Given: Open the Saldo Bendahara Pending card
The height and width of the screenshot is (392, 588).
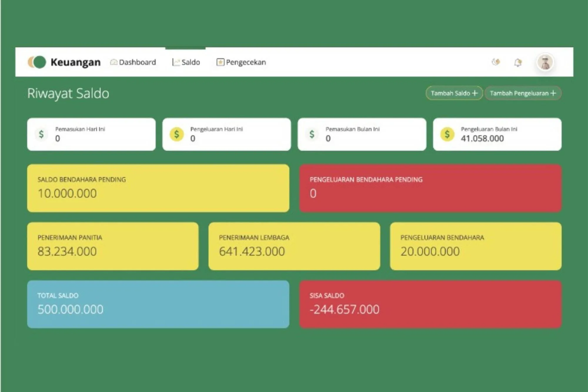Looking at the screenshot, I should [158, 188].
